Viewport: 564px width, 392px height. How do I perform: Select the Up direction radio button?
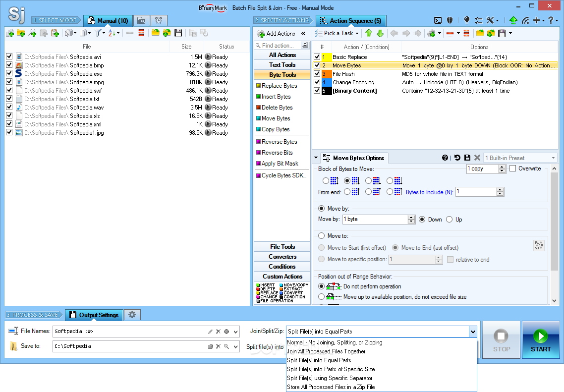point(449,220)
